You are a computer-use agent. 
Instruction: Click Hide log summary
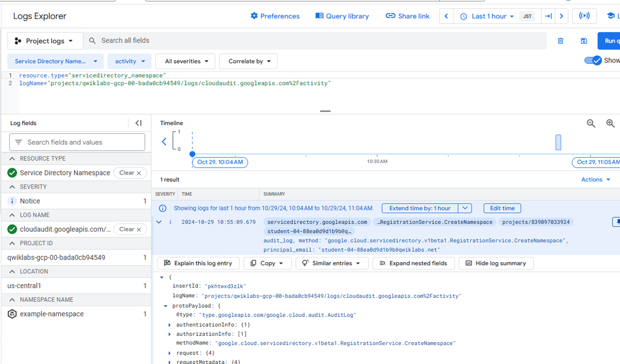[x=496, y=263]
